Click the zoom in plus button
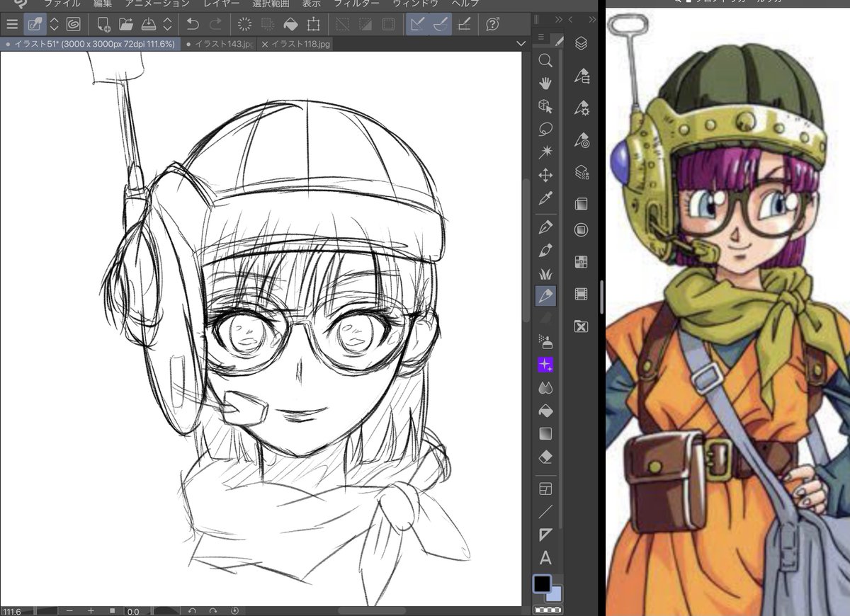 pos(91,610)
